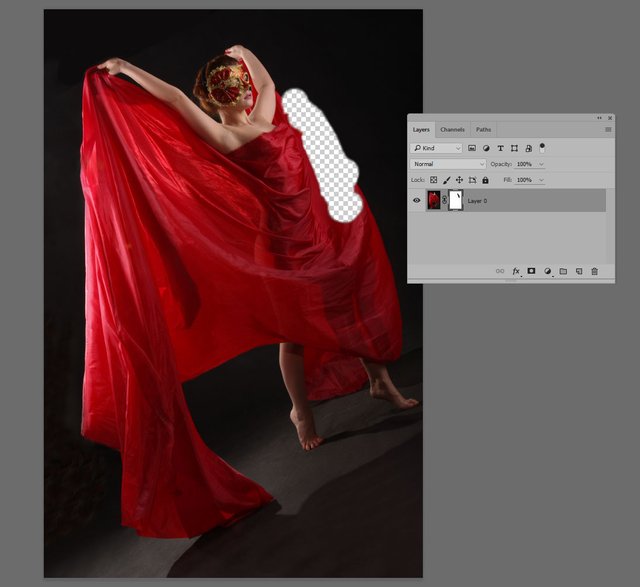Image resolution: width=640 pixels, height=587 pixels.
Task: Open the Layers panel options menu
Action: pyautogui.click(x=608, y=130)
